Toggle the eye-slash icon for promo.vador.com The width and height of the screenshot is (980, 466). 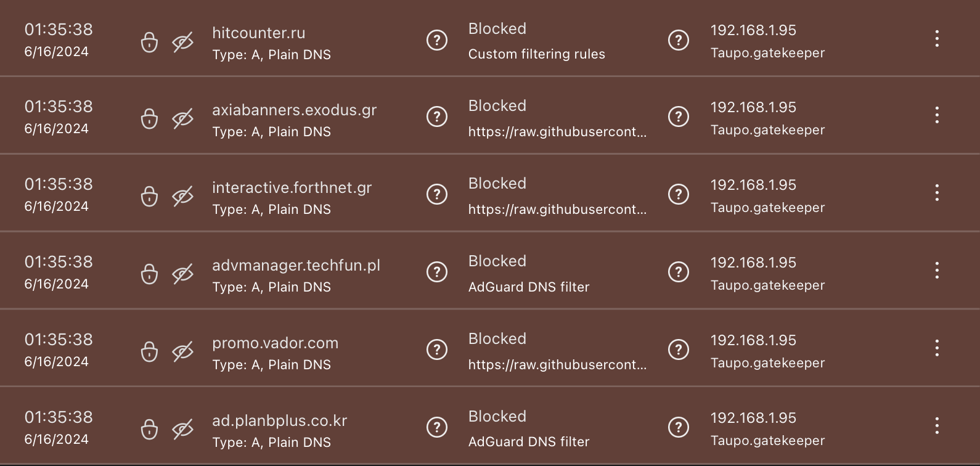(x=183, y=351)
